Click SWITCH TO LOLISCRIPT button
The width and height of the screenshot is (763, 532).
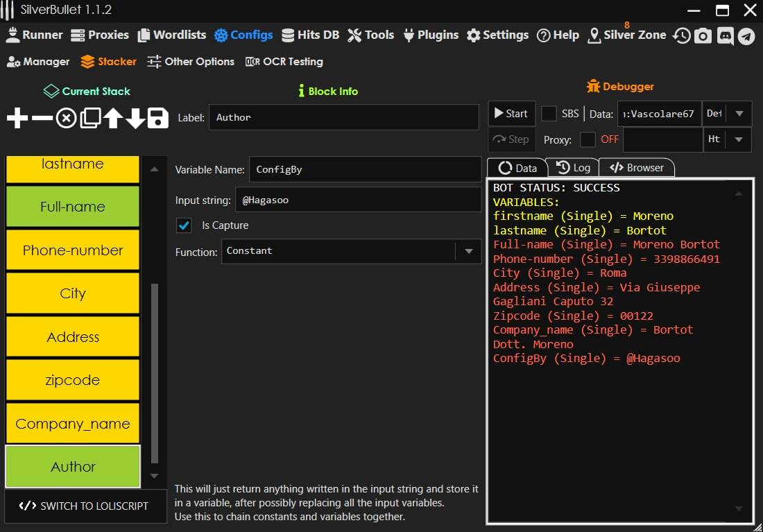coord(85,506)
